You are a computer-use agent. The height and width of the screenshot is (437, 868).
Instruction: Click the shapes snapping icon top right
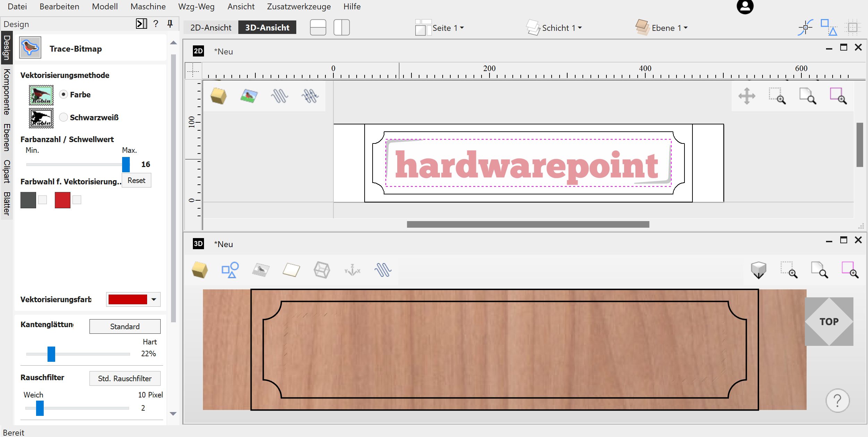click(x=829, y=27)
